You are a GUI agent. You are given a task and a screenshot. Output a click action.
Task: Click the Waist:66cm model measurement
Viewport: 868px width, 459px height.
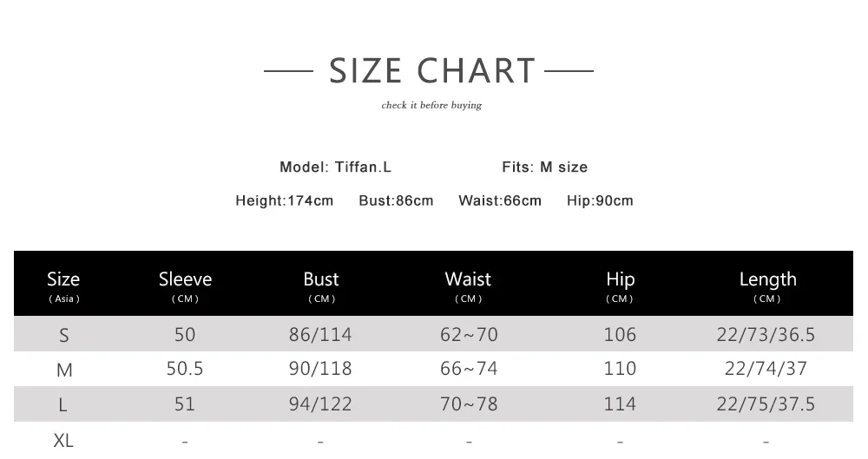point(500,201)
